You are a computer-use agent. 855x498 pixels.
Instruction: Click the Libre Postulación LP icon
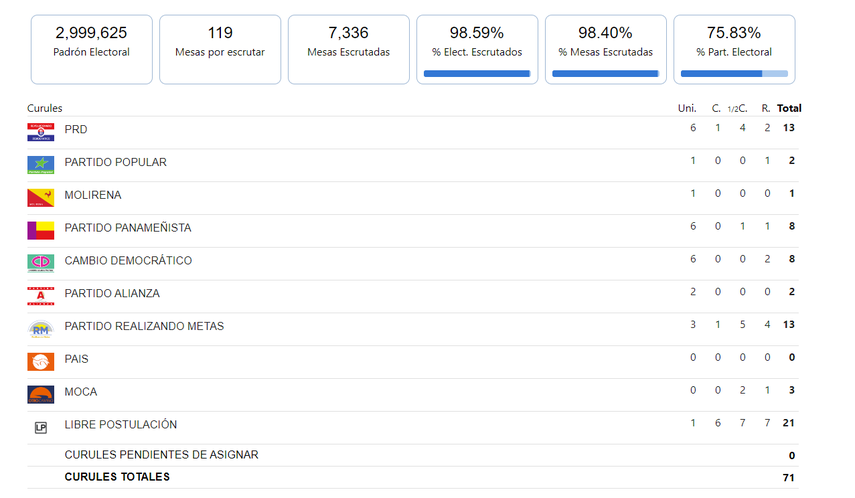(x=40, y=427)
